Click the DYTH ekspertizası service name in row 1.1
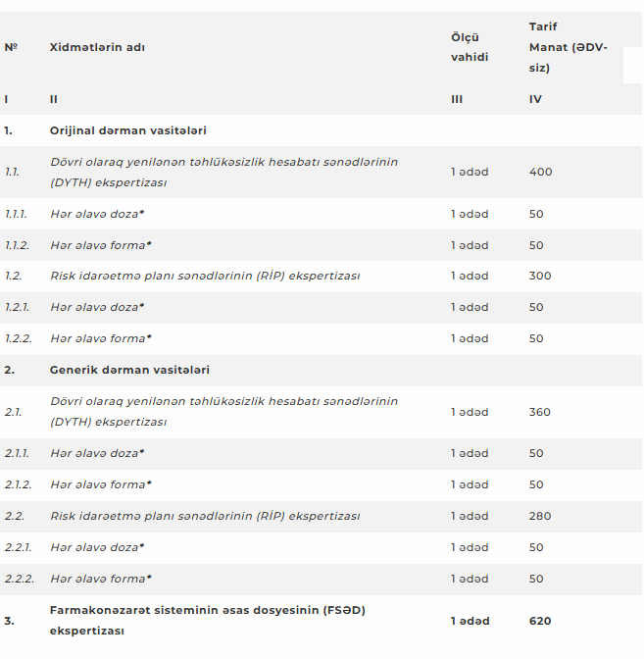Viewport: 644px width, 659px height. point(223,172)
